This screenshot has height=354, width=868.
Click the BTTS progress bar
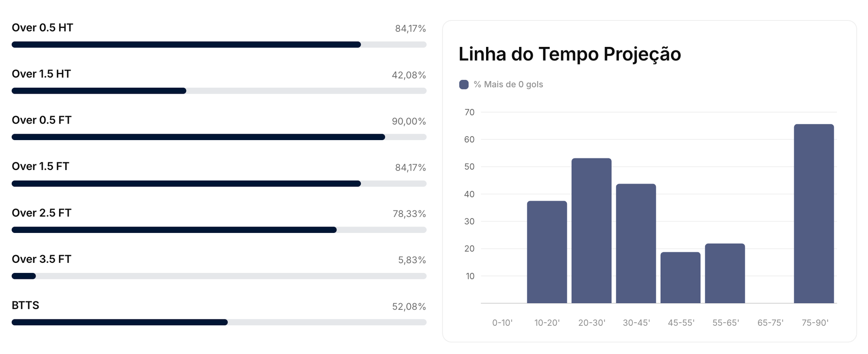(x=219, y=322)
